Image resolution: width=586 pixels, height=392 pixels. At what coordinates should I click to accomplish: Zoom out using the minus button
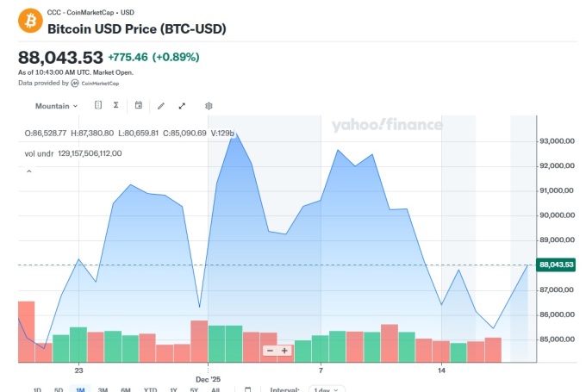tap(270, 351)
